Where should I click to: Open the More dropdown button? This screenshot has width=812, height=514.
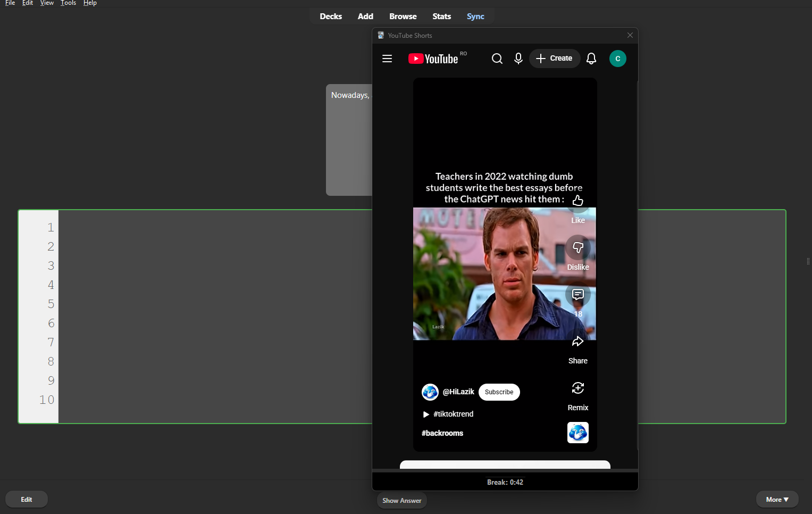coord(777,500)
